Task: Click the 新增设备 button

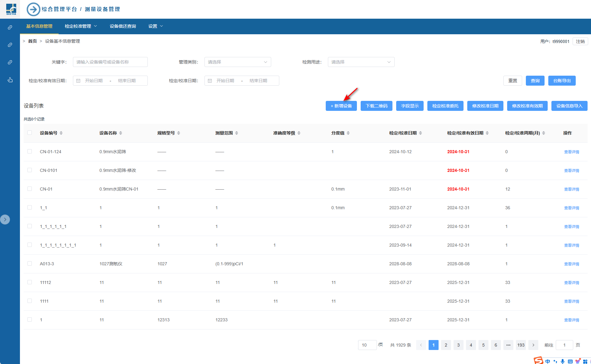Action: pyautogui.click(x=341, y=106)
